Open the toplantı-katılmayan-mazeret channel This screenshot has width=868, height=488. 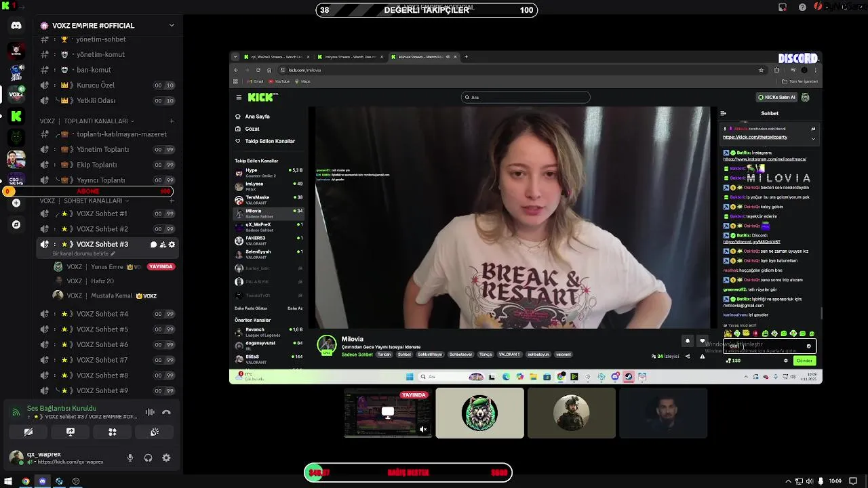tap(108, 134)
